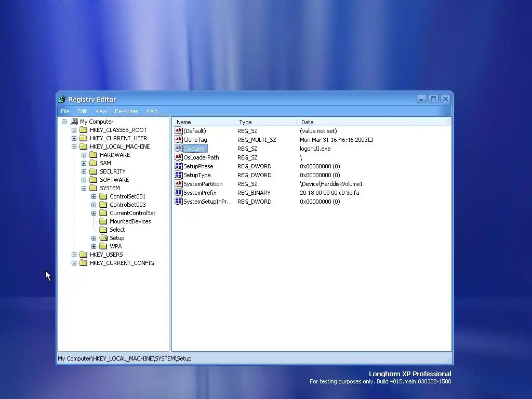
Task: Sort values by the Type column header
Action: click(x=265, y=122)
